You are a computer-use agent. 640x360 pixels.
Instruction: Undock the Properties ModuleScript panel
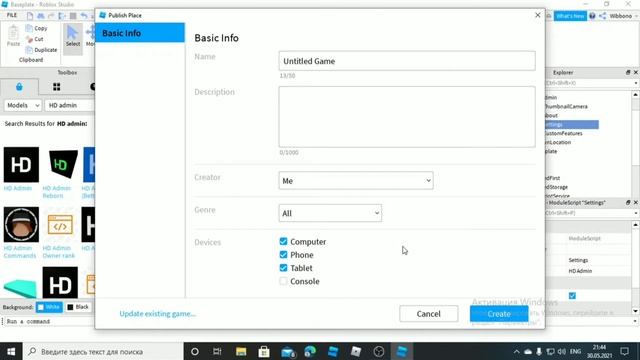click(628, 202)
